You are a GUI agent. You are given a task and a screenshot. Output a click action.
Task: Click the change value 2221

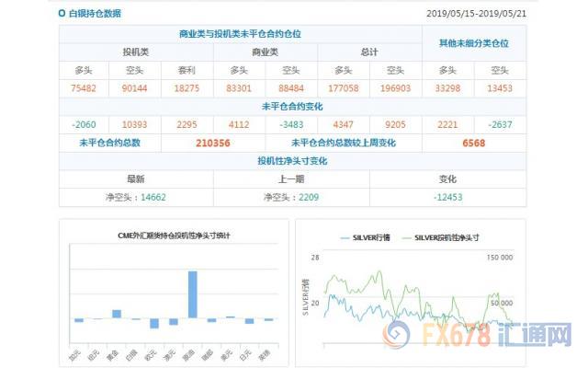tap(447, 125)
